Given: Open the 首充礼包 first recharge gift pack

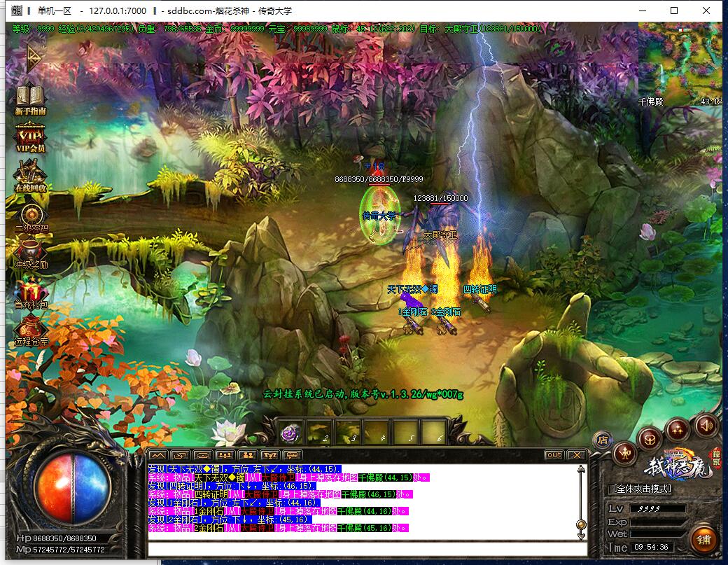Looking at the screenshot, I should 31,293.
